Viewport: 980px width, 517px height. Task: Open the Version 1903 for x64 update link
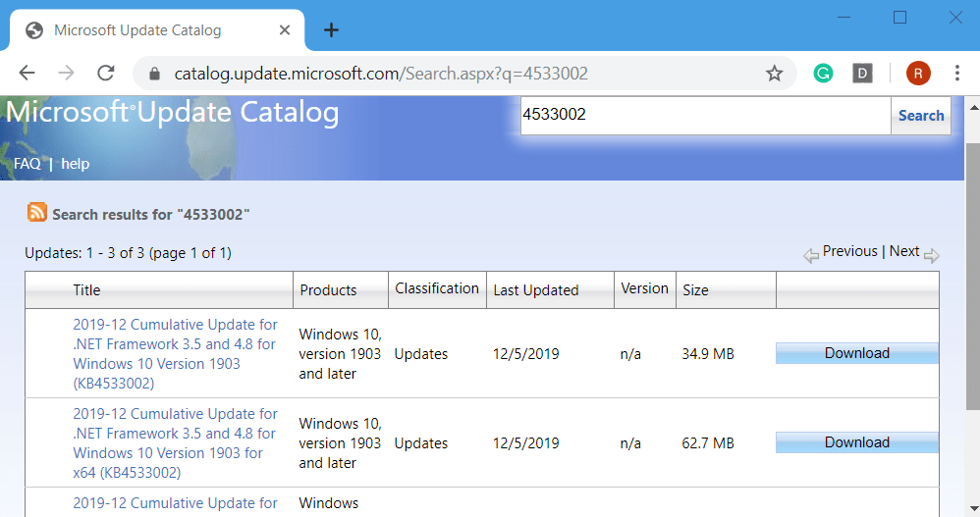coord(176,442)
